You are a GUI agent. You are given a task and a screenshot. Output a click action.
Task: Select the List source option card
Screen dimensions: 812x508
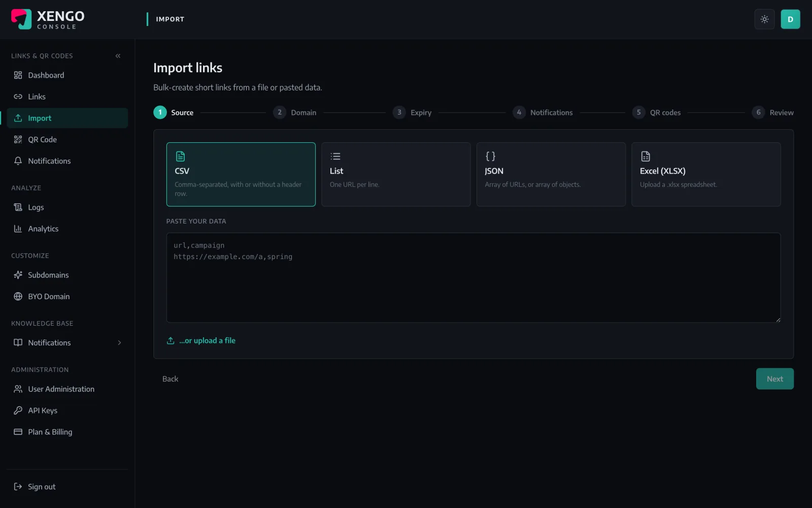pyautogui.click(x=396, y=174)
